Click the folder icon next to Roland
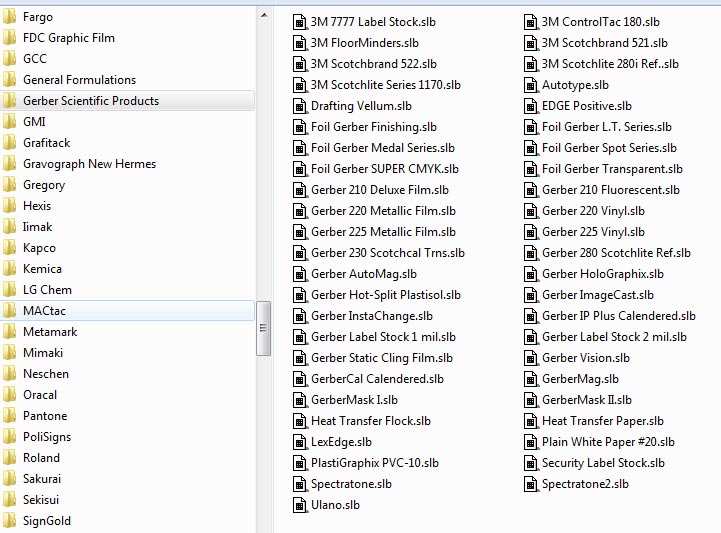This screenshot has height=533, width=721. tap(8, 458)
